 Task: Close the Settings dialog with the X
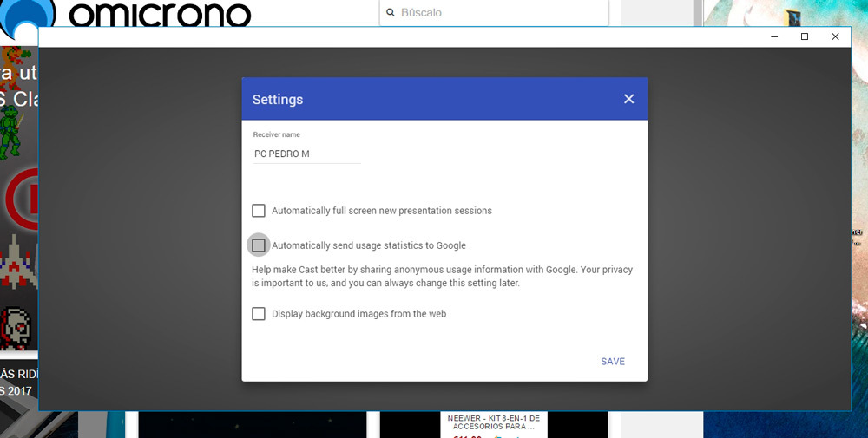[x=628, y=99]
